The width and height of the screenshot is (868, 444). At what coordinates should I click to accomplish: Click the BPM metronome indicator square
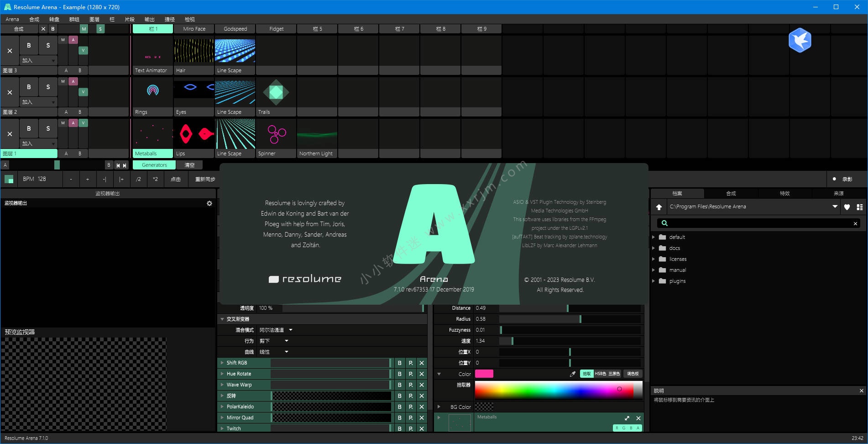tap(9, 179)
